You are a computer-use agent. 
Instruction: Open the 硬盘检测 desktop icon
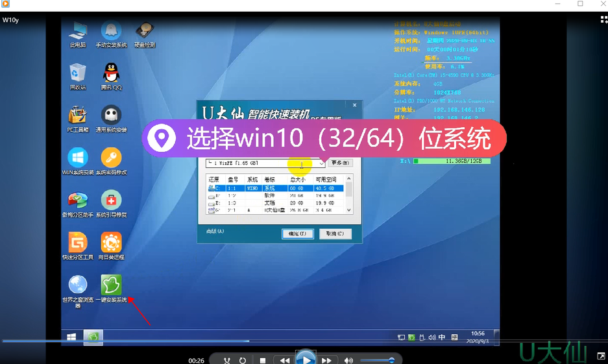coord(145,35)
